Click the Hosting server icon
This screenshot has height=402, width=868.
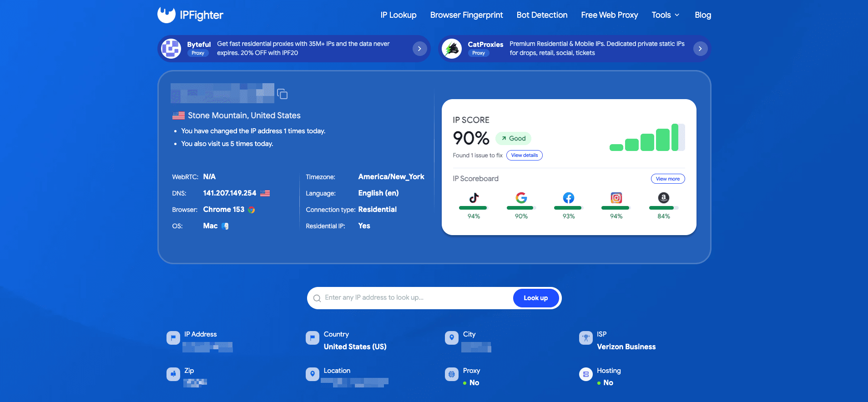point(586,374)
